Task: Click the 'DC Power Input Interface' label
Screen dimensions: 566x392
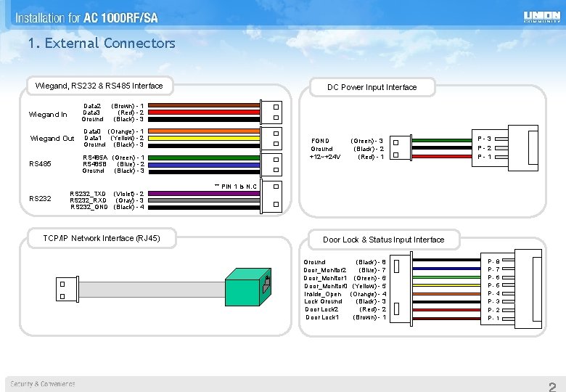Action: click(372, 87)
